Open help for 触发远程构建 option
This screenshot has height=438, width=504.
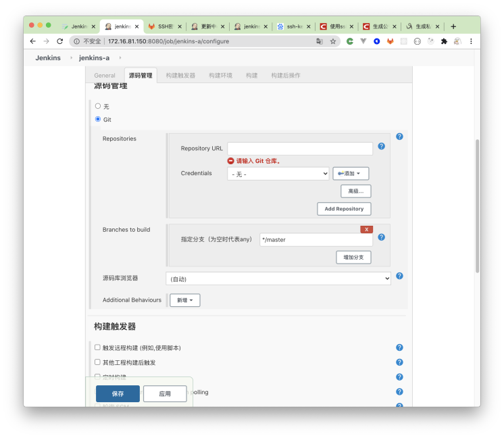pos(399,347)
